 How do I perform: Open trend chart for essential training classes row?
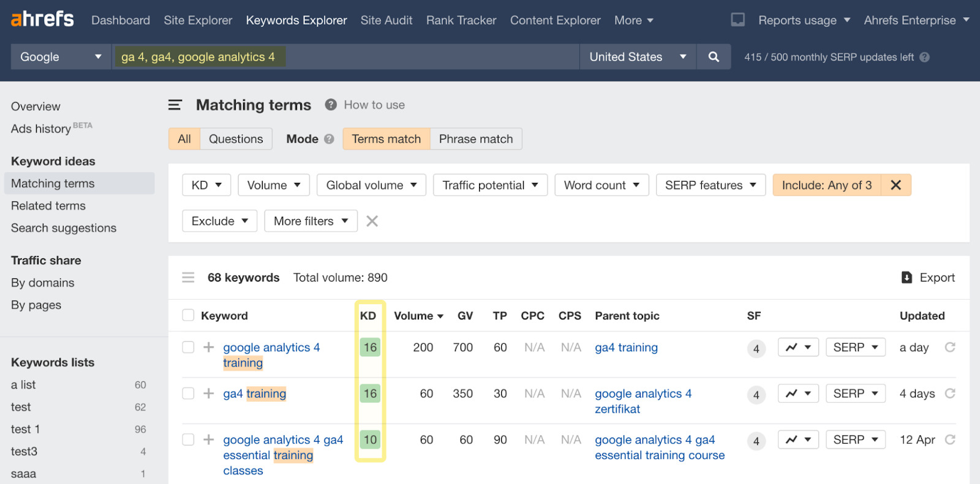click(798, 439)
